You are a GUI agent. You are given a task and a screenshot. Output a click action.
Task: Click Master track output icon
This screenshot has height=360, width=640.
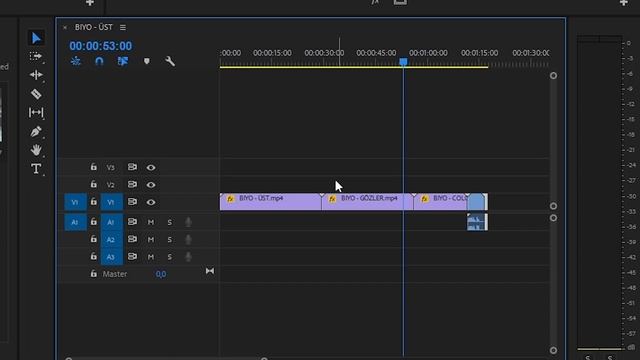pyautogui.click(x=210, y=271)
